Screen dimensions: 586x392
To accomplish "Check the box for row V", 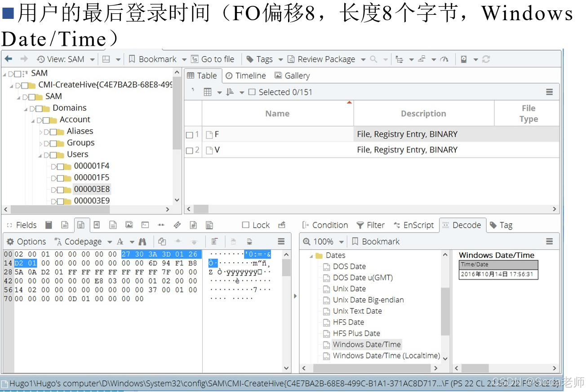I will tap(189, 150).
